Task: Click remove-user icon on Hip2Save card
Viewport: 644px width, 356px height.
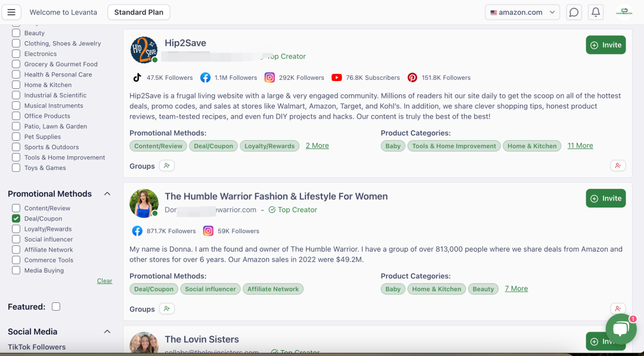Action: 618,166
